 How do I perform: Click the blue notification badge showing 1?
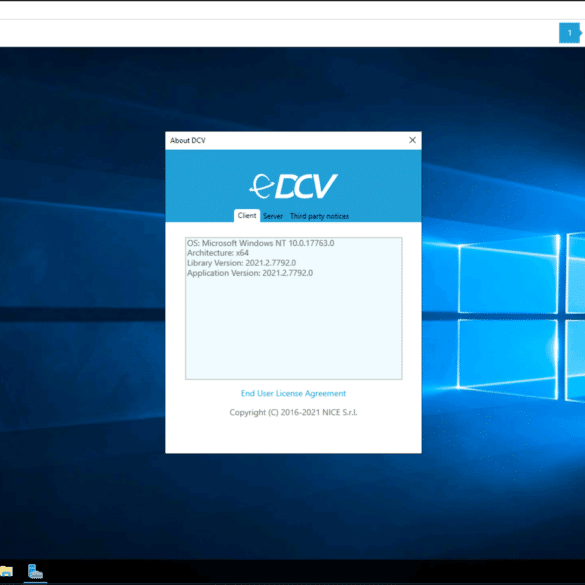coord(570,33)
